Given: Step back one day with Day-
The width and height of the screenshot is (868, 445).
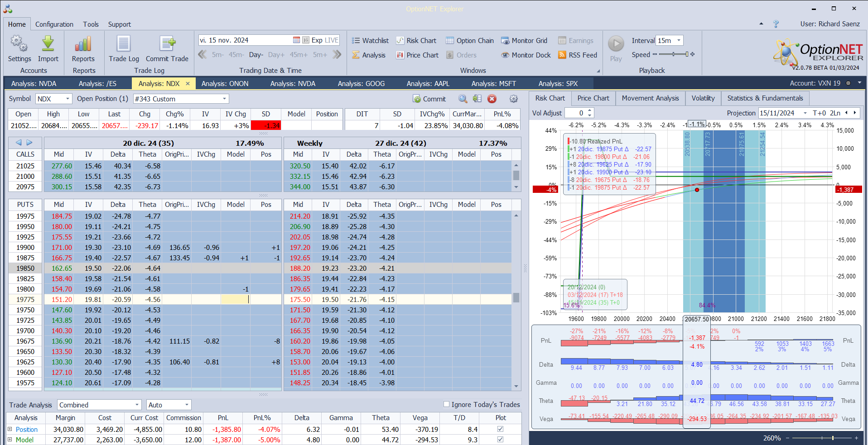Looking at the screenshot, I should (x=256, y=55).
